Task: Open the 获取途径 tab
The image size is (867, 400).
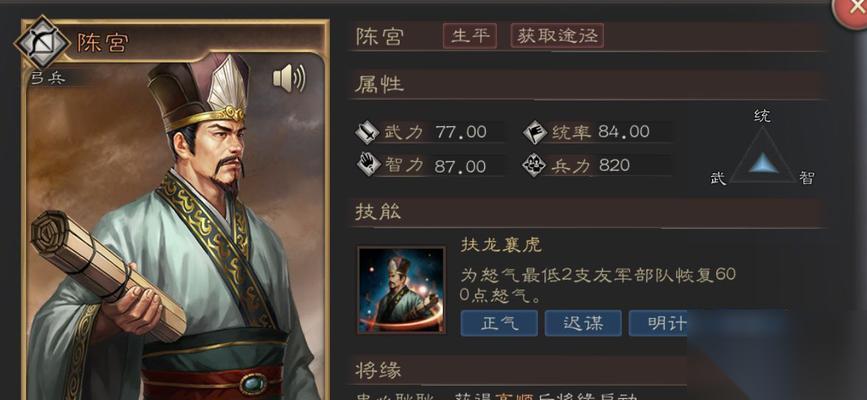Action: point(557,36)
